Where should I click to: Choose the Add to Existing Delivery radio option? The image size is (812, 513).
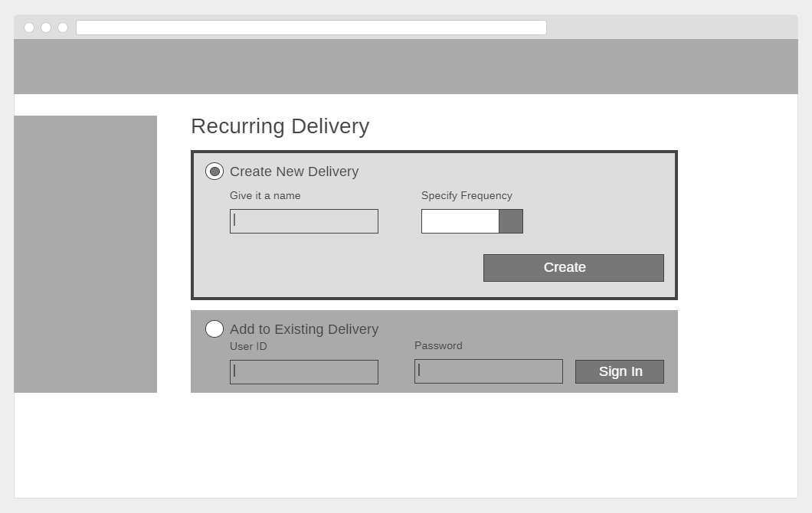(x=214, y=329)
